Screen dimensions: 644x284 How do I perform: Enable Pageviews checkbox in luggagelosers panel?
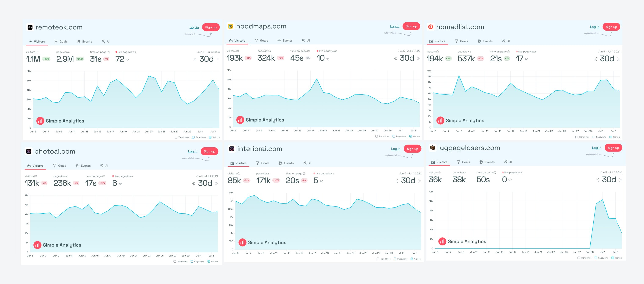pos(596,258)
